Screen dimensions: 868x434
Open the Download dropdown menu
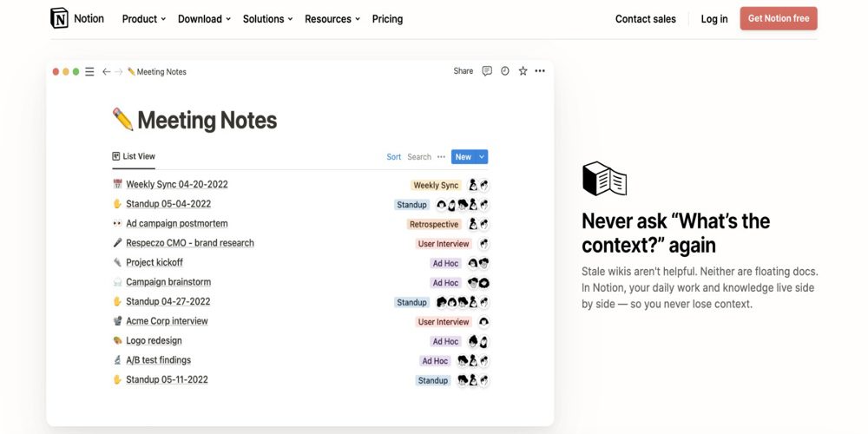204,19
